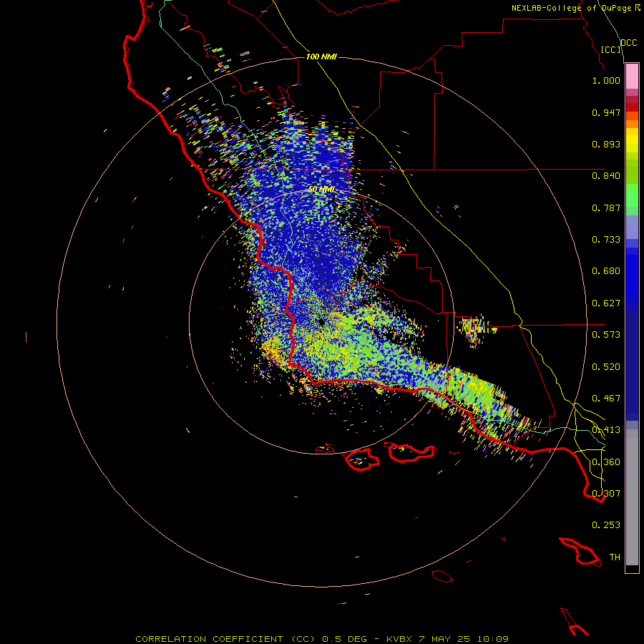Viewport: 644px width, 644px height.
Task: Click the 0.947 legend value
Action: coord(606,112)
